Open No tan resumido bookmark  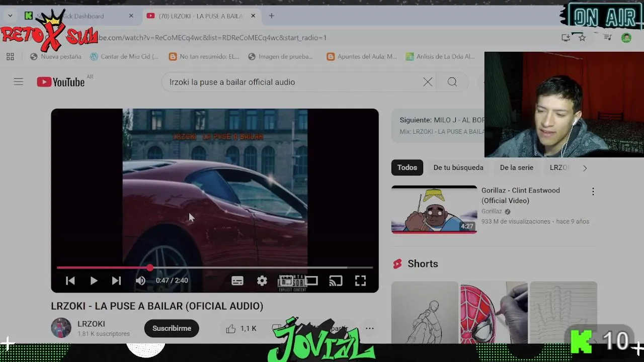tap(204, 57)
